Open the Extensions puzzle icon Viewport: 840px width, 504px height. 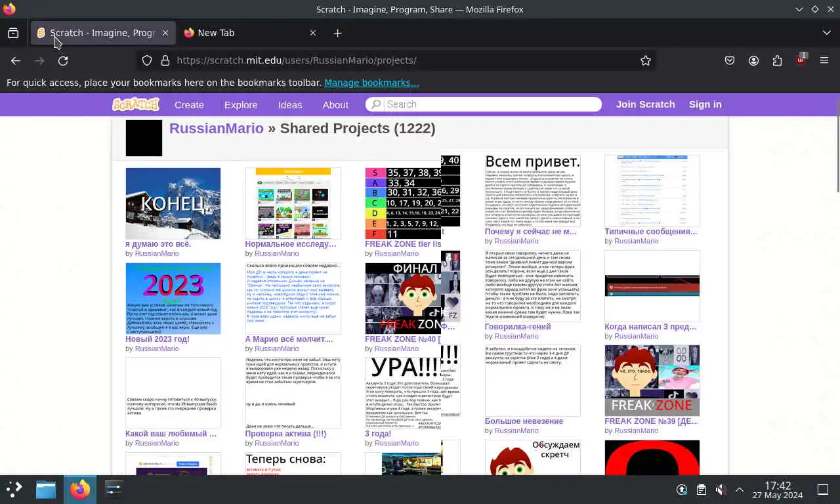777,60
